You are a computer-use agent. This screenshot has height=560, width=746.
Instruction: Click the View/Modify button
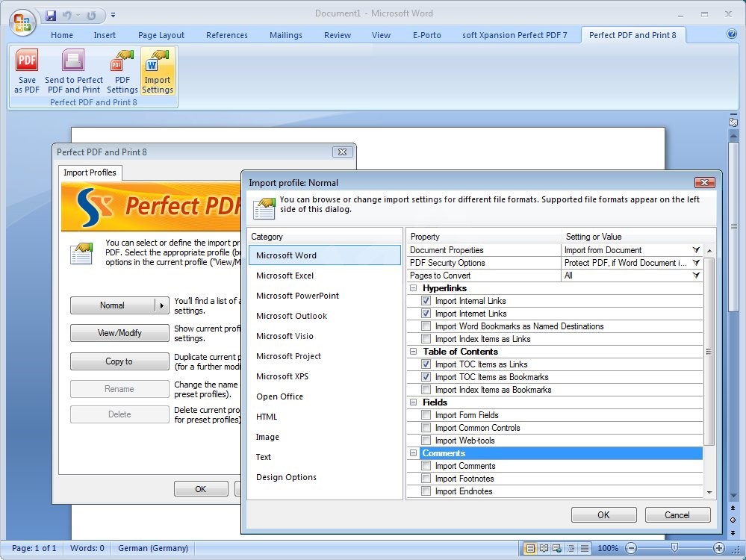119,333
